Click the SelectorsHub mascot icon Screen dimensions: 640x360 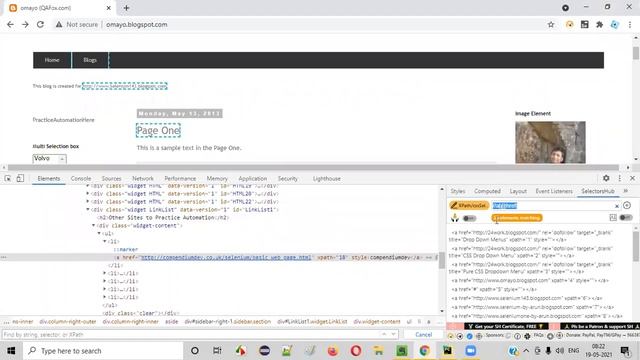455,218
